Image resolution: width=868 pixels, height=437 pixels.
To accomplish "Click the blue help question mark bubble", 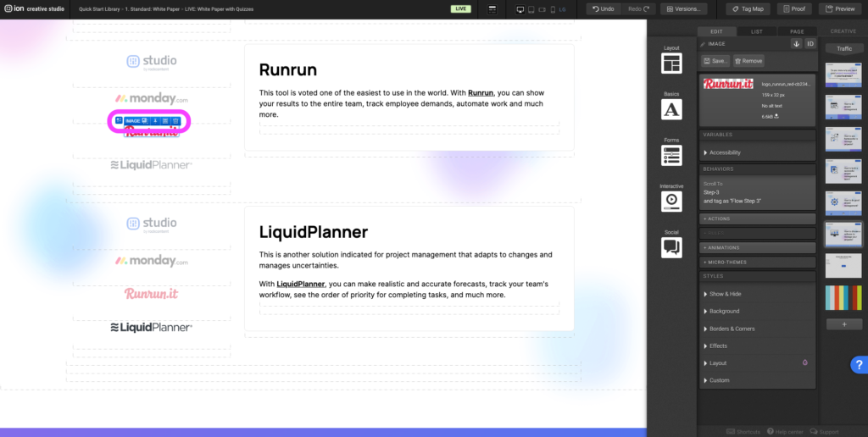I will [x=857, y=365].
